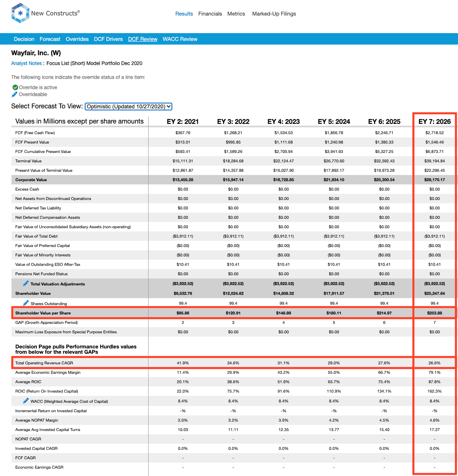The width and height of the screenshot is (458, 476).
Task: Click pencil icon beside WACC row
Action: [x=26, y=401]
